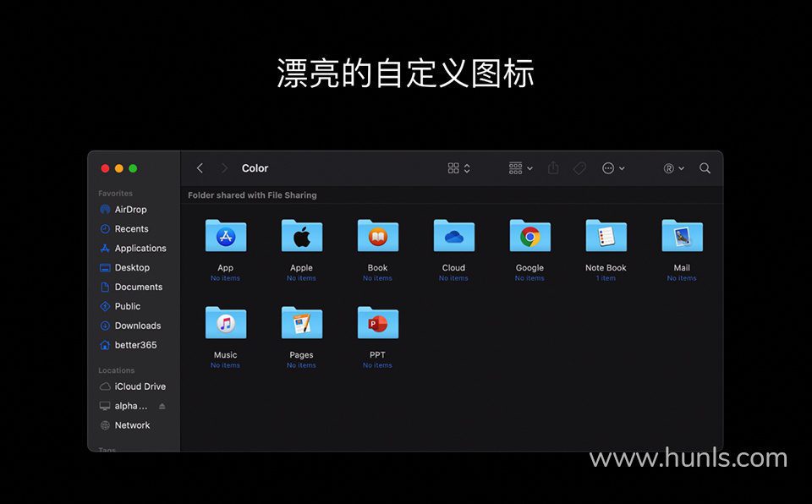Open the PPT folder
Screen dimensions: 812x504
pyautogui.click(x=378, y=323)
